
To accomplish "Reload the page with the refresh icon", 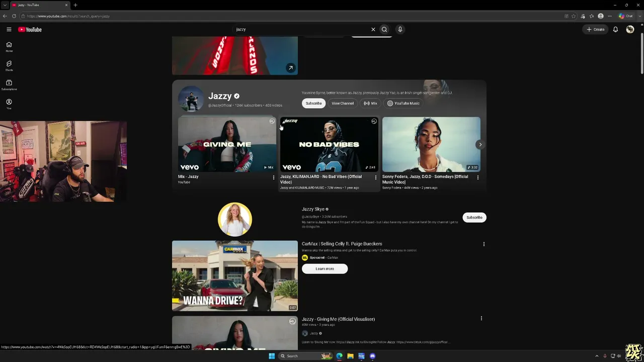I will (x=14, y=16).
